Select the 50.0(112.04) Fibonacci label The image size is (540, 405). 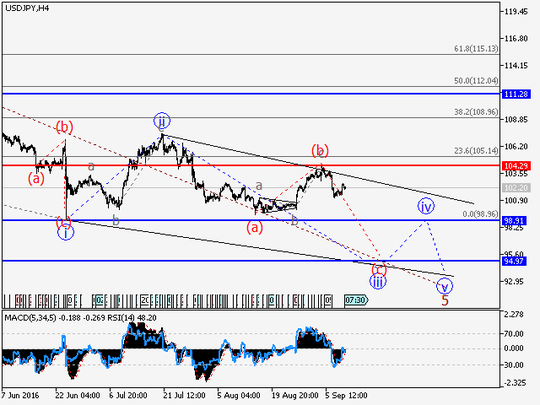coord(476,81)
